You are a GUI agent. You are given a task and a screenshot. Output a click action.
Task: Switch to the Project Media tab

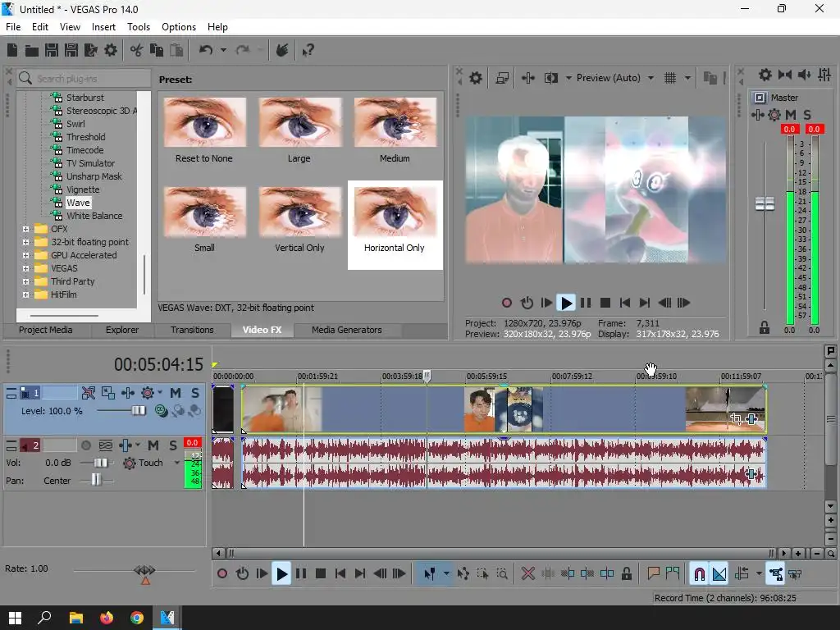coord(46,330)
